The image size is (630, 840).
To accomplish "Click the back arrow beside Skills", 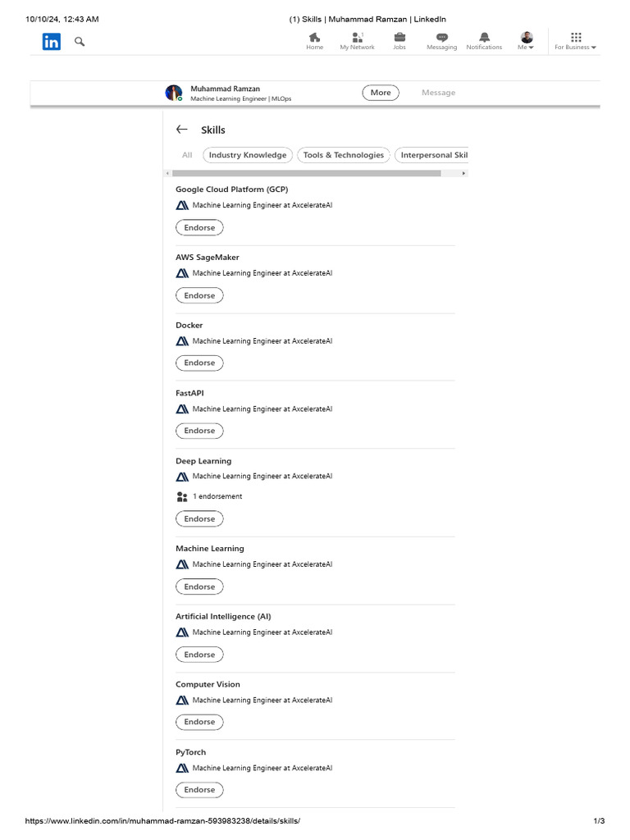I will (182, 130).
